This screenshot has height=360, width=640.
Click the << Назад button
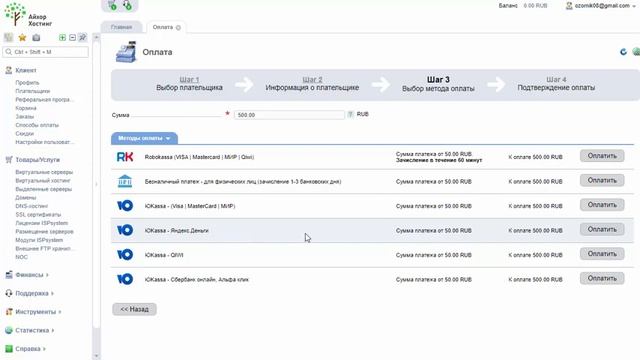(x=134, y=309)
